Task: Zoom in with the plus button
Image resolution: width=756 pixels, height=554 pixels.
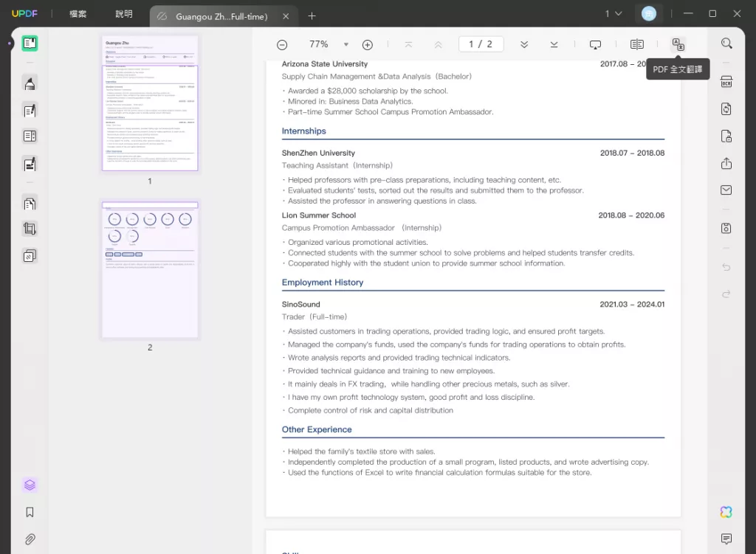Action: pos(368,45)
